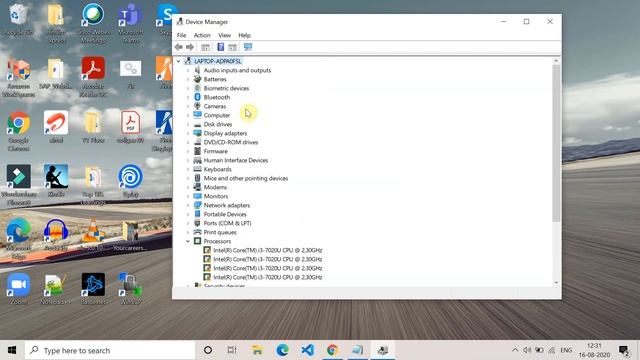Open the volume control in system tray
Image resolution: width=640 pixels, height=360 pixels.
(x=527, y=350)
